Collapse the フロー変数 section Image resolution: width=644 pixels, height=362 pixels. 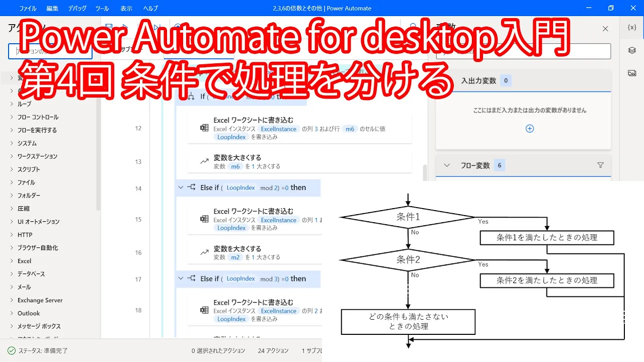(446, 165)
